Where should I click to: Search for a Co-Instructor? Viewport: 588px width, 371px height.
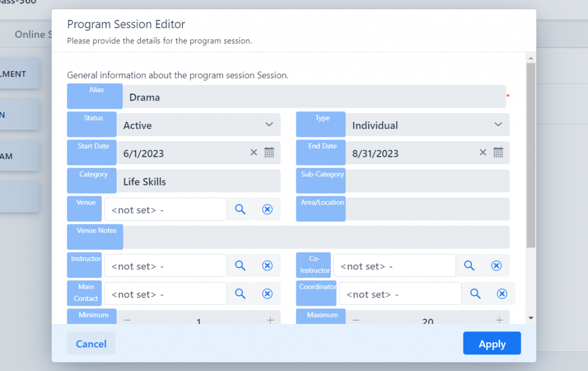click(x=469, y=265)
